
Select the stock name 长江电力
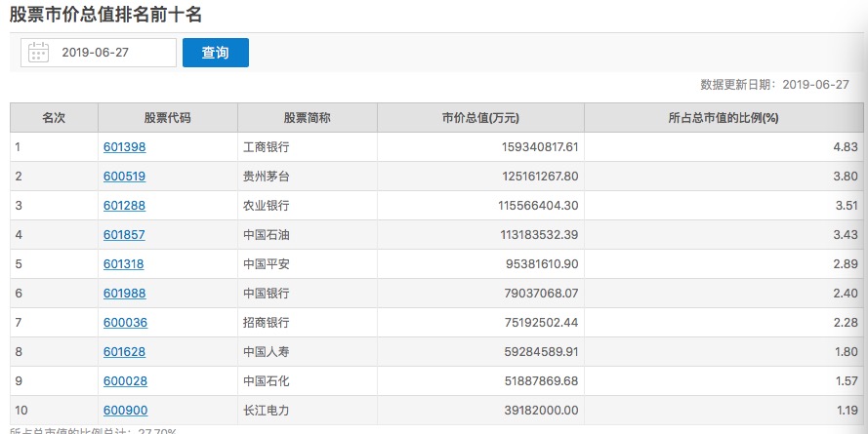(x=267, y=411)
